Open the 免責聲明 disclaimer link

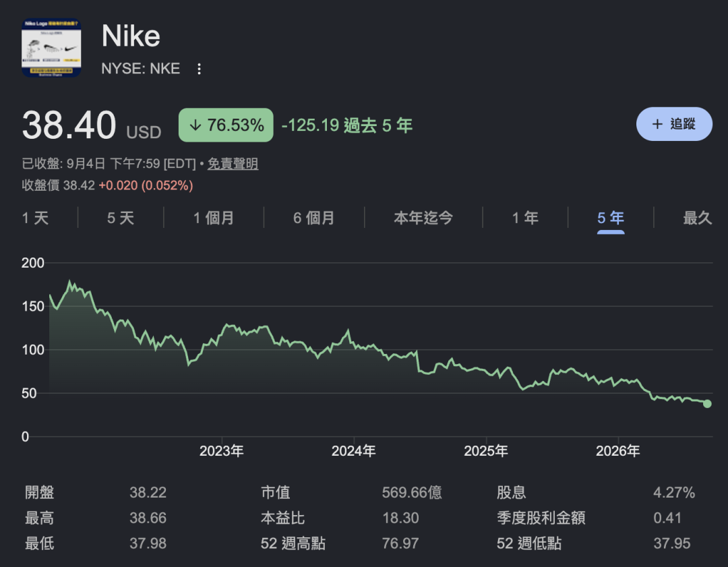pos(233,163)
